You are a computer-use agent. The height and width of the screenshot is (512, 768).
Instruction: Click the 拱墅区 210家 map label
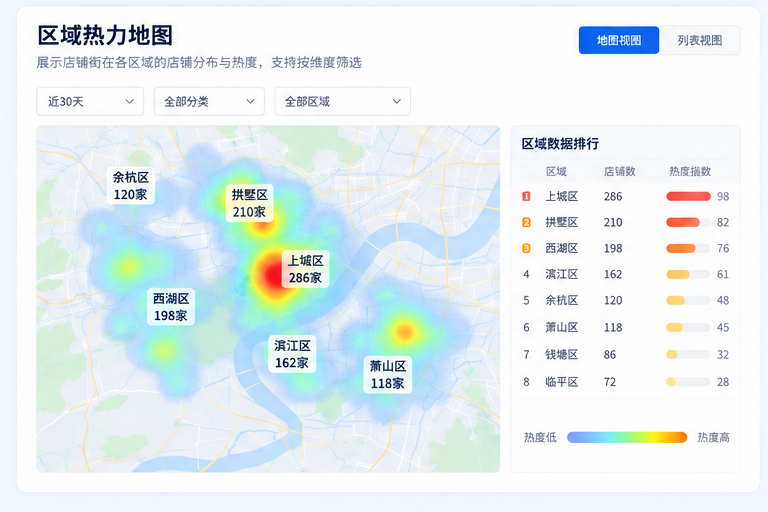(249, 203)
